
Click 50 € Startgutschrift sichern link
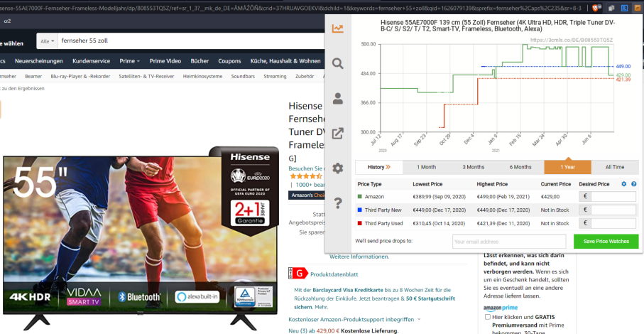pos(374,303)
